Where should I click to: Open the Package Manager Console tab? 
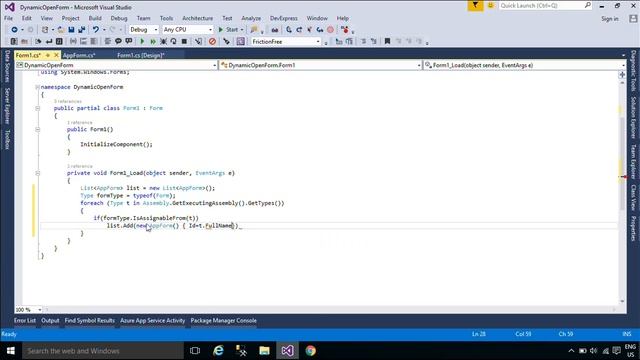pyautogui.click(x=223, y=321)
